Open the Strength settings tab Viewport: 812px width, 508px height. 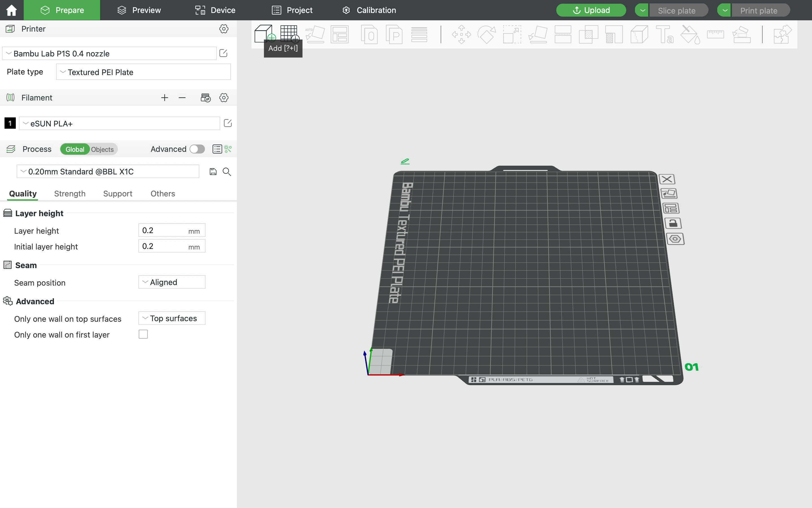(70, 194)
